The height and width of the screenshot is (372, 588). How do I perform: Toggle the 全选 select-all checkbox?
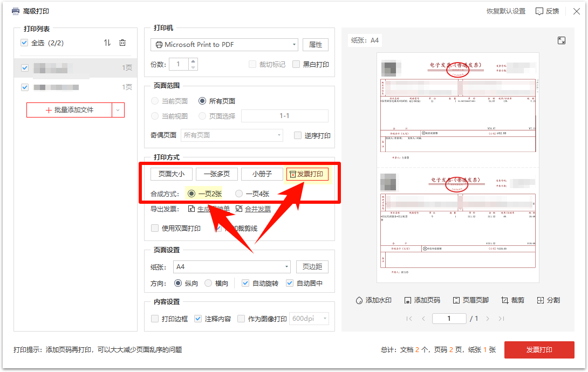(x=24, y=43)
